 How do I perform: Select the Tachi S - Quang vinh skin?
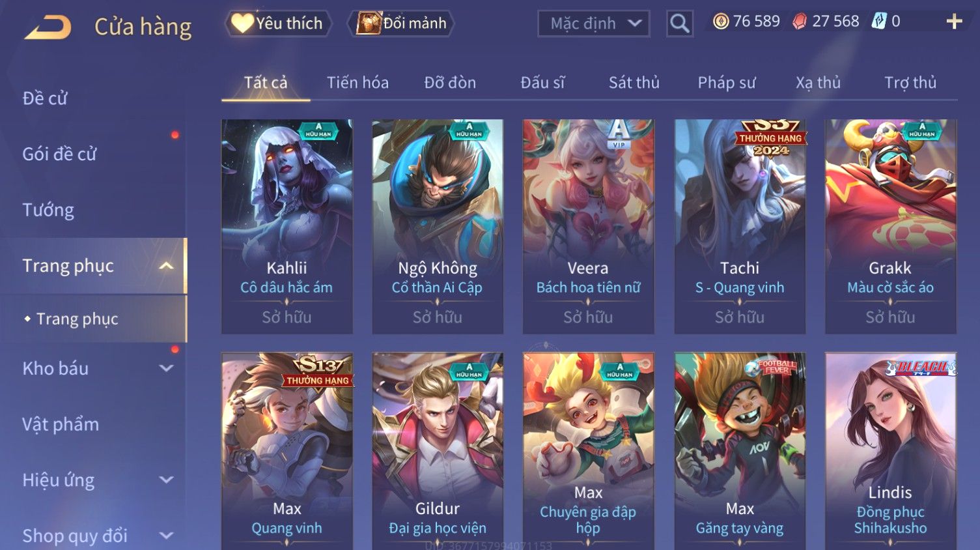[x=740, y=226]
